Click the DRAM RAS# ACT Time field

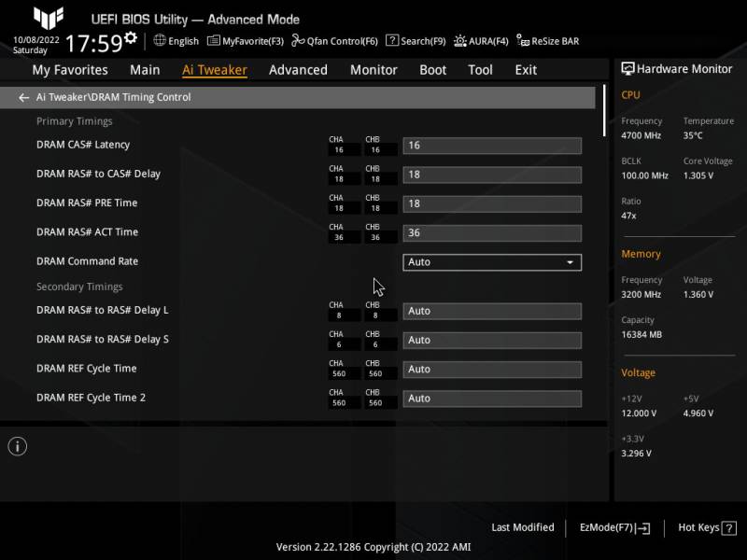492,233
